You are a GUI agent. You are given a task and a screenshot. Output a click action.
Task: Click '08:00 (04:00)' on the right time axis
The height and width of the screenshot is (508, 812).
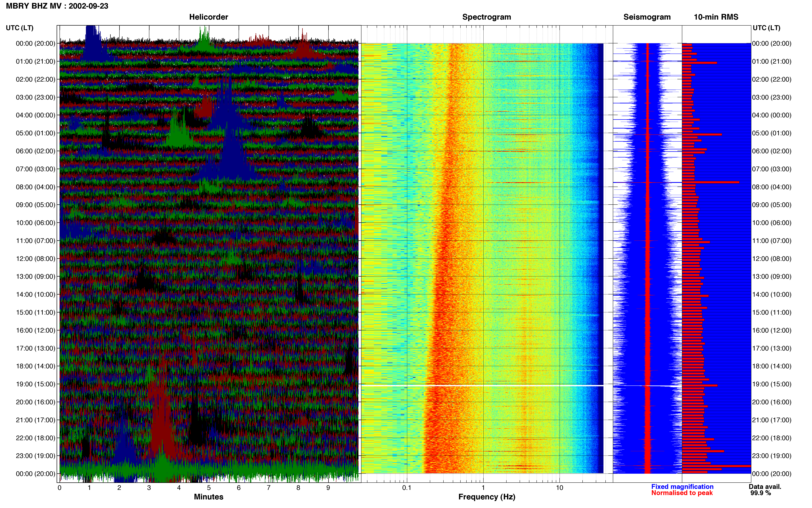[x=772, y=187]
